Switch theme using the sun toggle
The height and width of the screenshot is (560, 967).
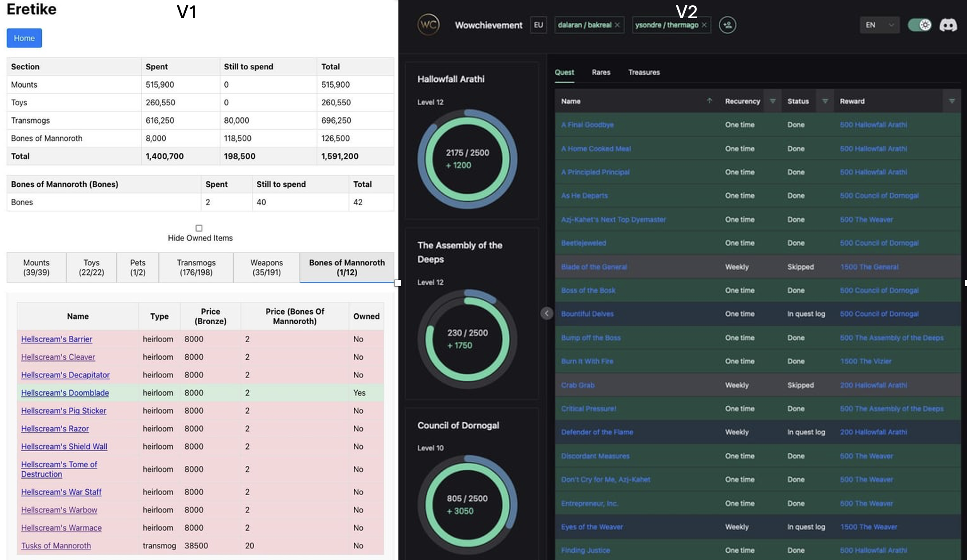(x=920, y=25)
